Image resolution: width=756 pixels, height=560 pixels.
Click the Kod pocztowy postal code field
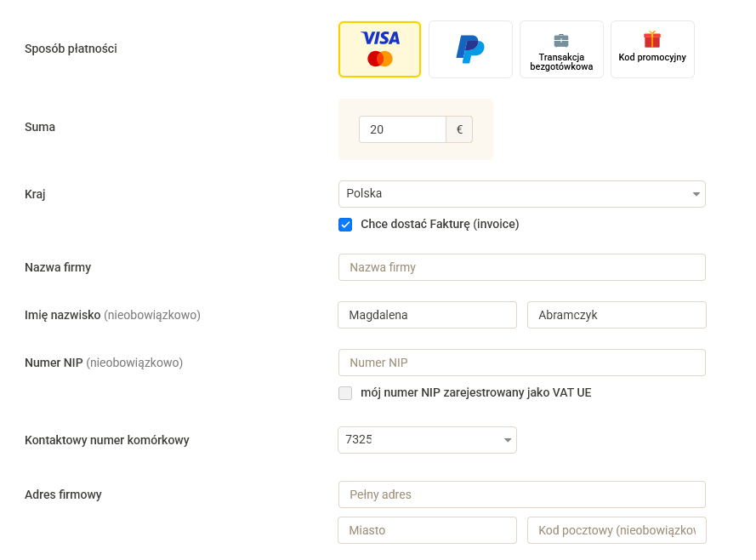point(617,530)
